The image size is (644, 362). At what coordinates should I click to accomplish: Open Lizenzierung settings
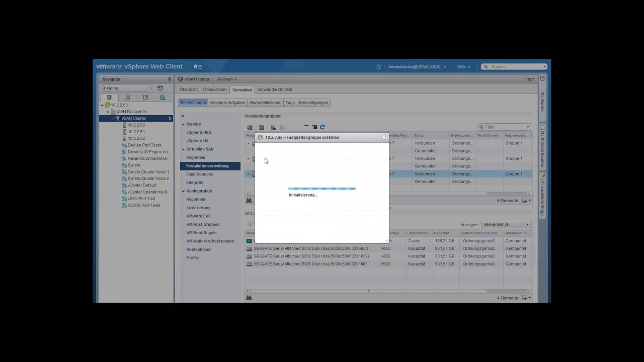[198, 208]
